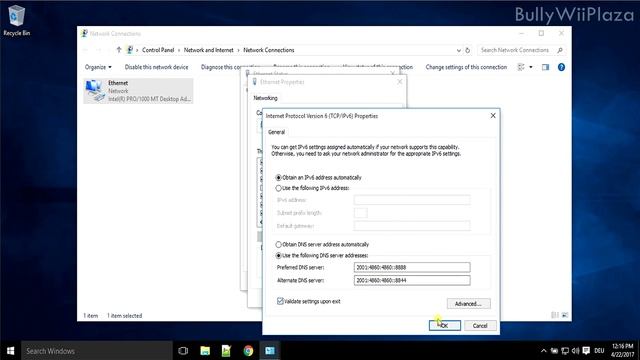Screen dimensions: 640x360
Task: Open the Control Panel taskbar icon
Action: point(270,351)
